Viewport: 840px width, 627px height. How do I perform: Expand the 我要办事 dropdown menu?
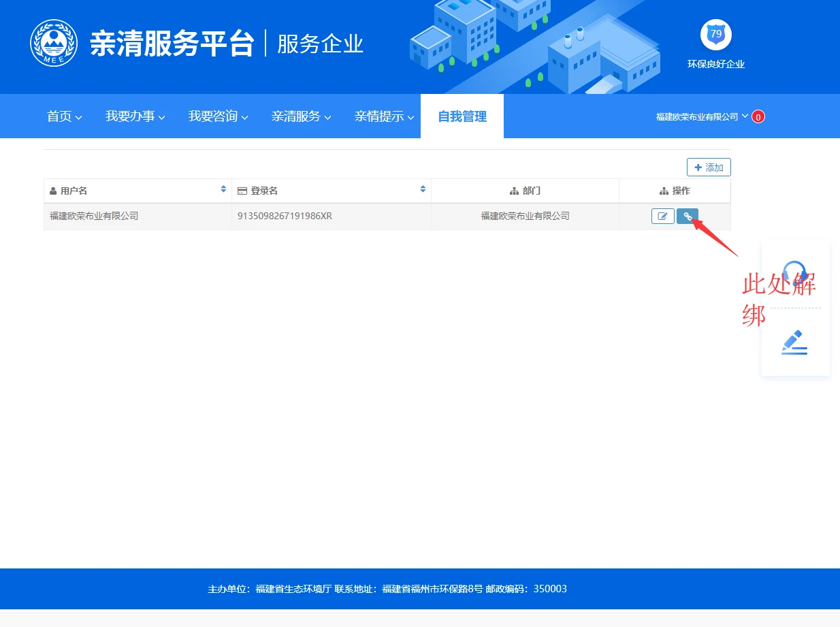pos(135,116)
